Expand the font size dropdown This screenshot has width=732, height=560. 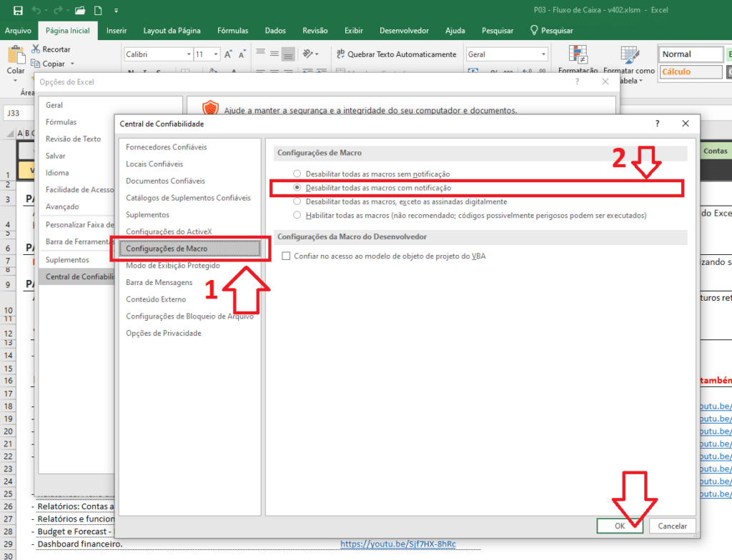(214, 54)
